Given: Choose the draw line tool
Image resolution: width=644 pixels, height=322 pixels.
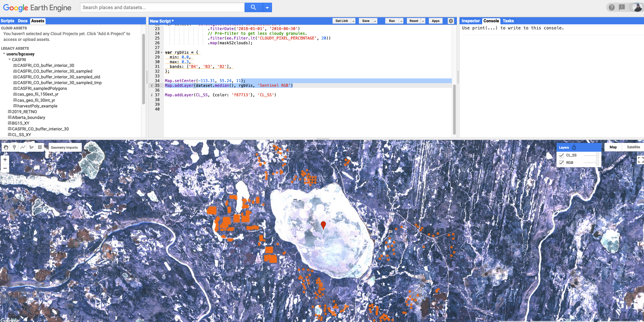Looking at the screenshot, I should [x=23, y=147].
